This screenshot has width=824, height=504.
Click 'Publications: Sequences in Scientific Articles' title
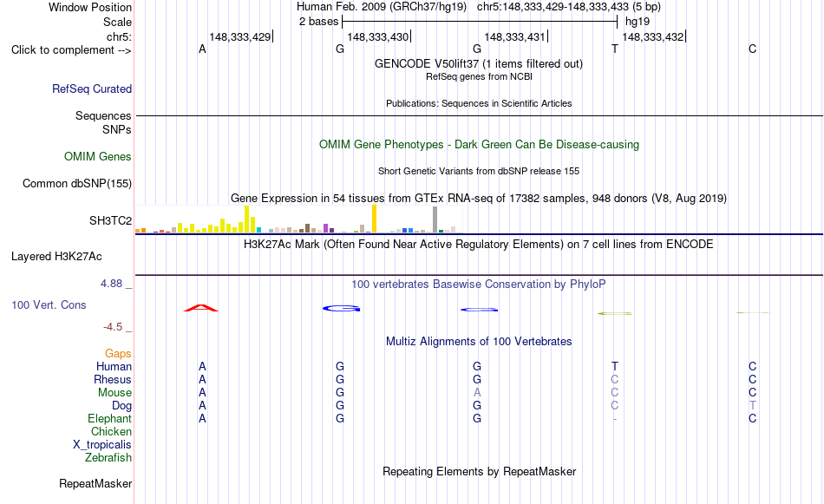tap(479, 103)
